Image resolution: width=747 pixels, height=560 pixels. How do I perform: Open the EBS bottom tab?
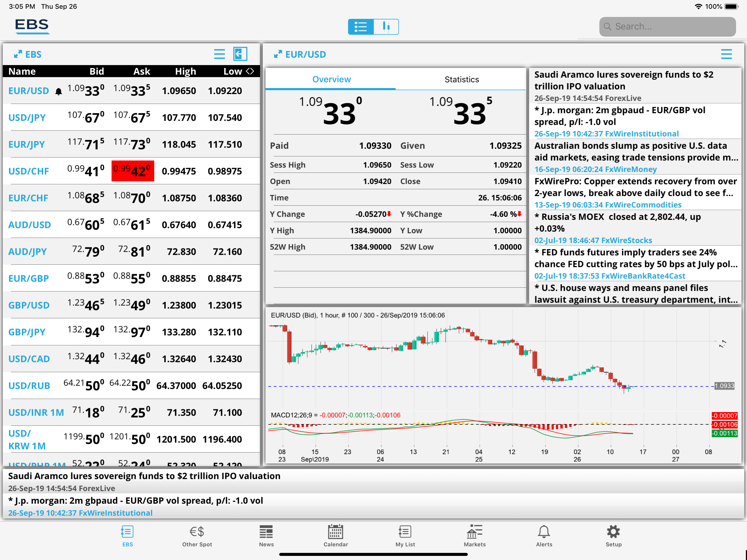coord(127,536)
